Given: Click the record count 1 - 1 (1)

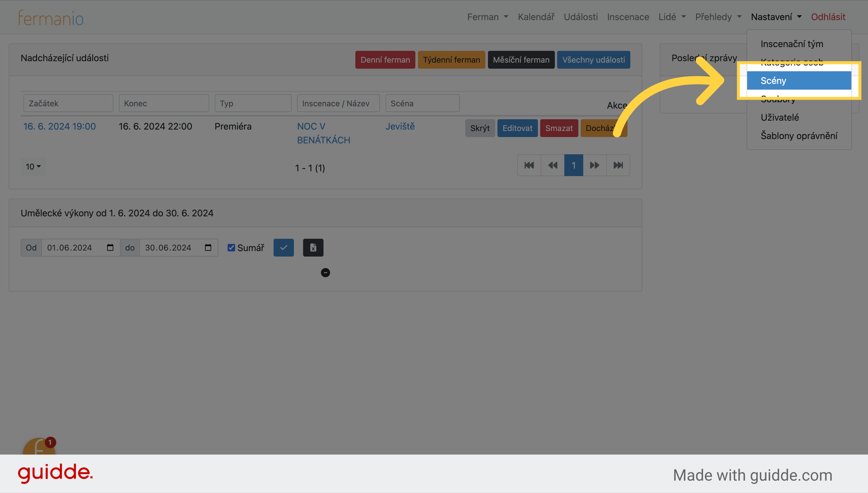Looking at the screenshot, I should point(310,168).
